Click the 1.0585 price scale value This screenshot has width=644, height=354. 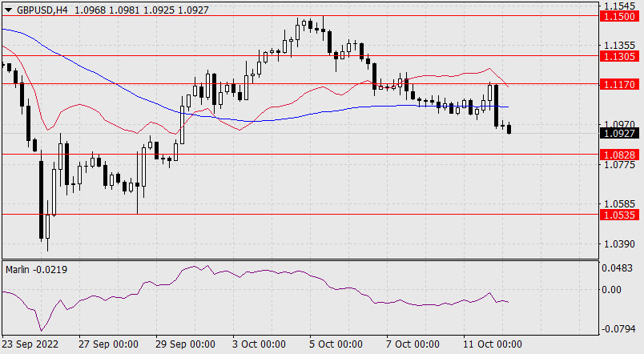[619, 204]
